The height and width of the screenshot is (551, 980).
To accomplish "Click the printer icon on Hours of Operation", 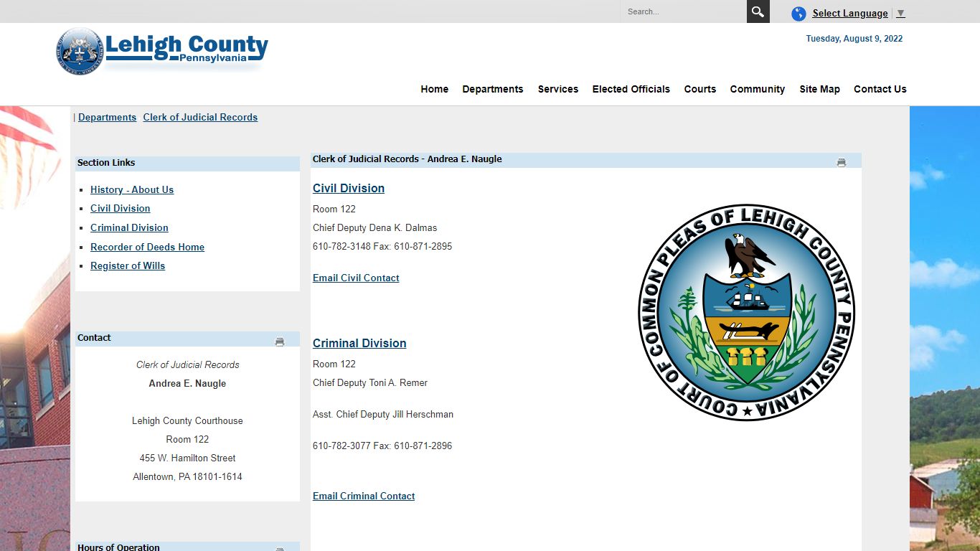I will [279, 547].
